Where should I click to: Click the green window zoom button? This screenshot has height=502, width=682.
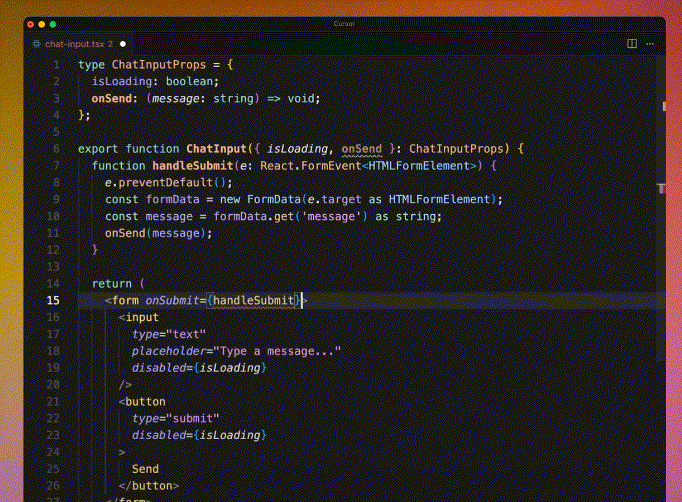pos(53,24)
